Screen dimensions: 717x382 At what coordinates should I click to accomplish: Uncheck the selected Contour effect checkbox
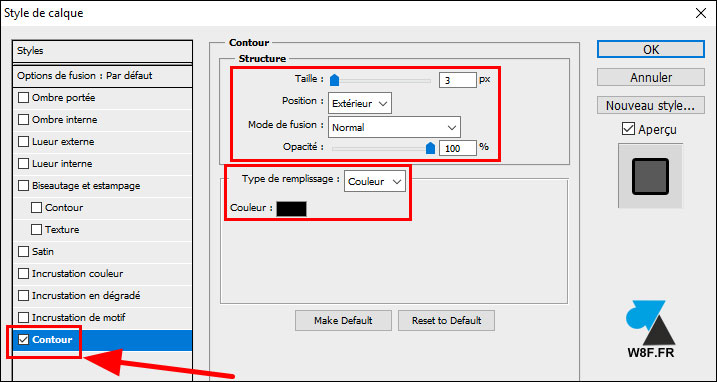coord(23,340)
